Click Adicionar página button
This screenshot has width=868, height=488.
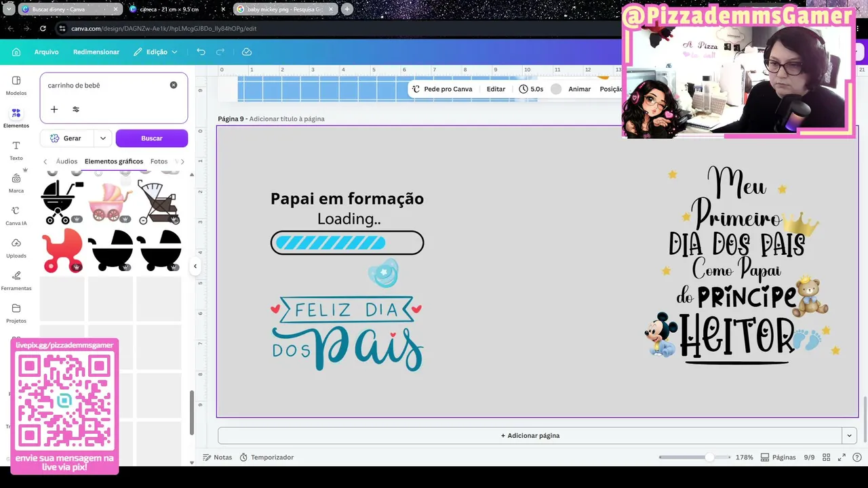[530, 435]
